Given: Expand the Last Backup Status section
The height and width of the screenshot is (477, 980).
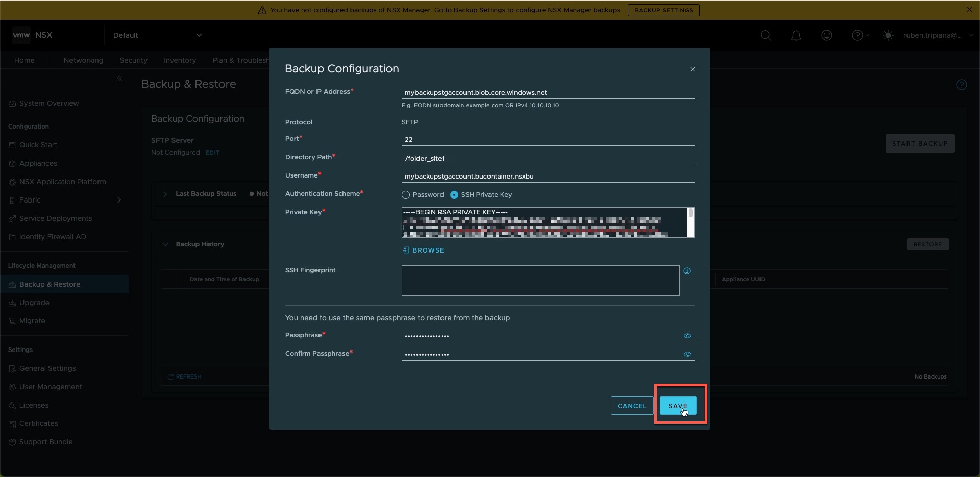Looking at the screenshot, I should 165,194.
